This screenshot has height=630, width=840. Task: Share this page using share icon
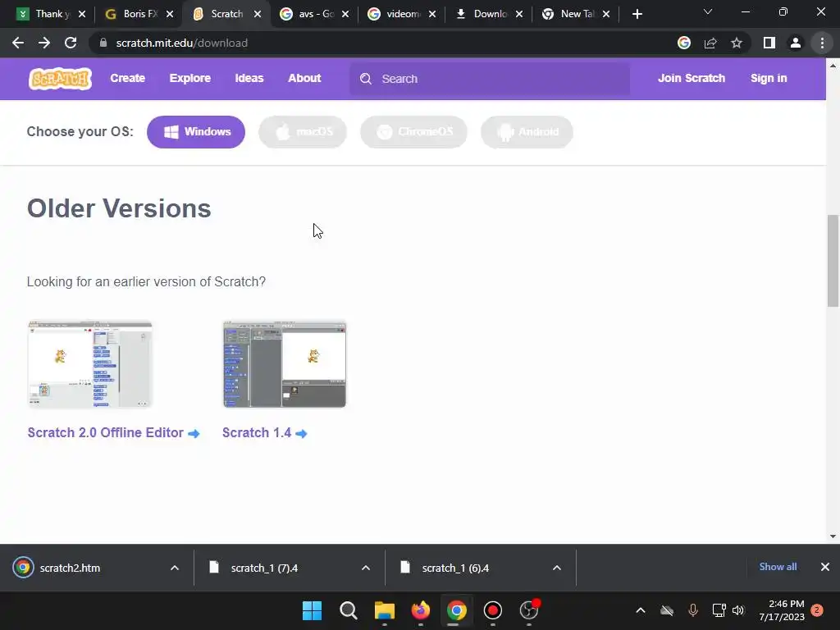click(710, 43)
